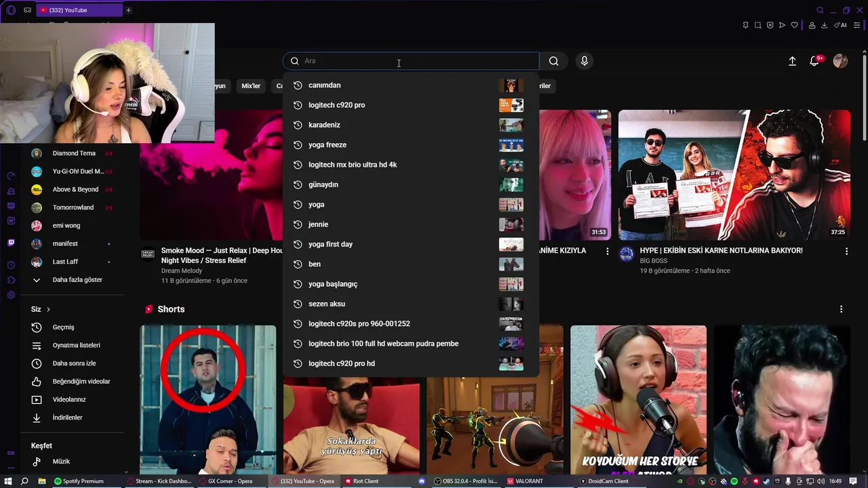
Task: Choose 'yoga başlangıç' search suggestion
Action: pos(410,284)
